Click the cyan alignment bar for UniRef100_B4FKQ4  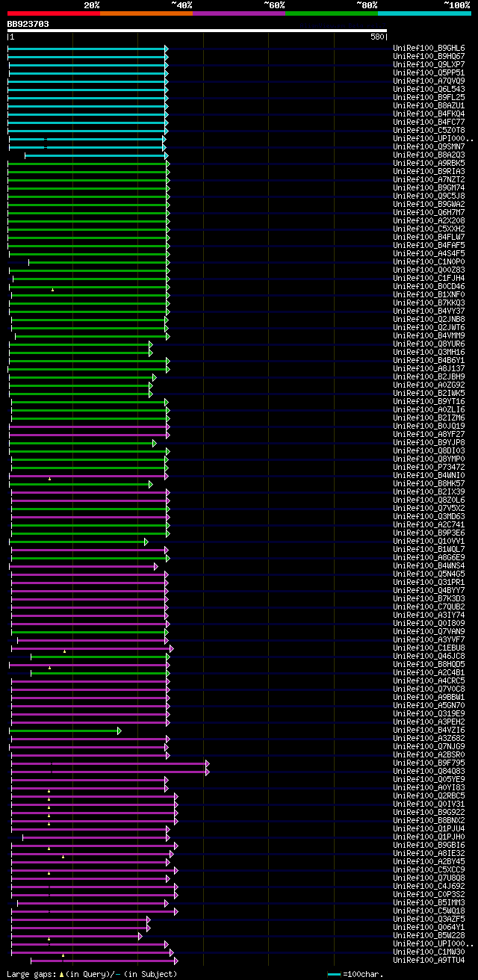coord(87,114)
